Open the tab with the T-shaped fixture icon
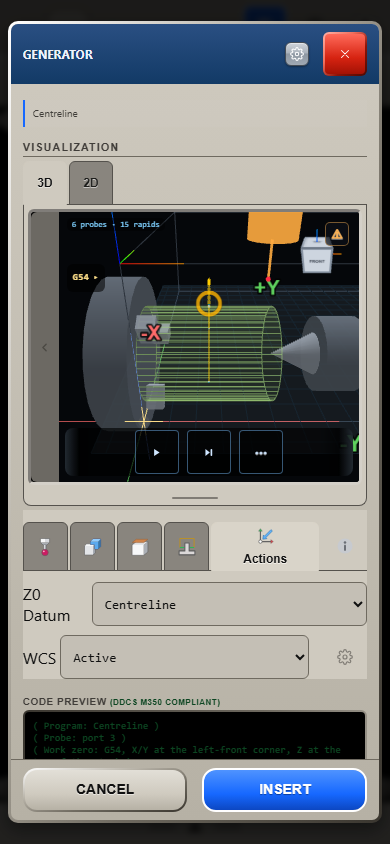 click(186, 546)
